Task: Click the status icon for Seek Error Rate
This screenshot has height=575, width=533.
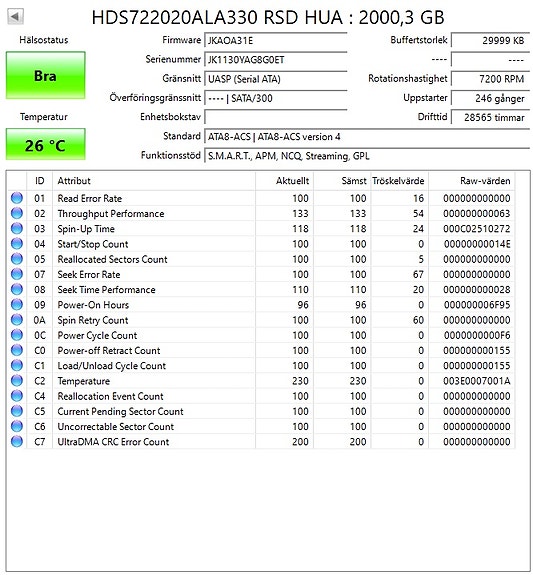Action: 17,274
